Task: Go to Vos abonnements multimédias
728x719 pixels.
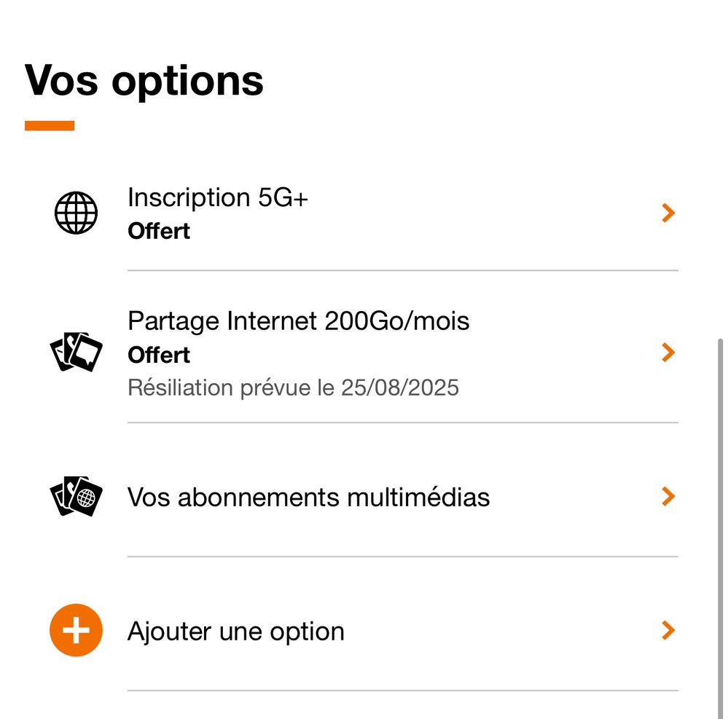Action: 308,498
